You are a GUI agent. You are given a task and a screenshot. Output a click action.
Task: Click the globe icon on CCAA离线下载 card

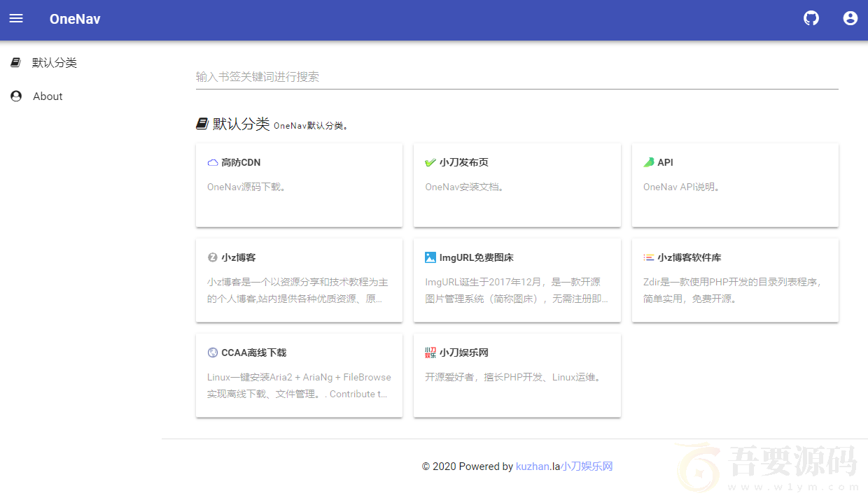[213, 353]
